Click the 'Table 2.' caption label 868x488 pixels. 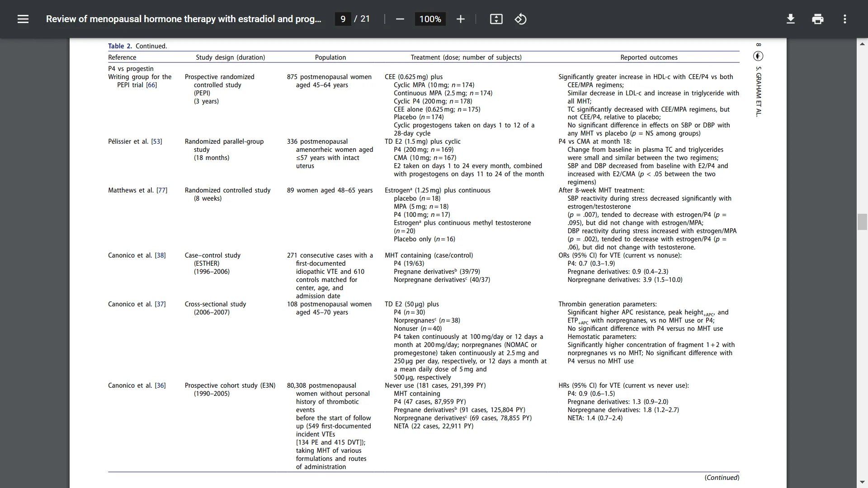coord(120,46)
